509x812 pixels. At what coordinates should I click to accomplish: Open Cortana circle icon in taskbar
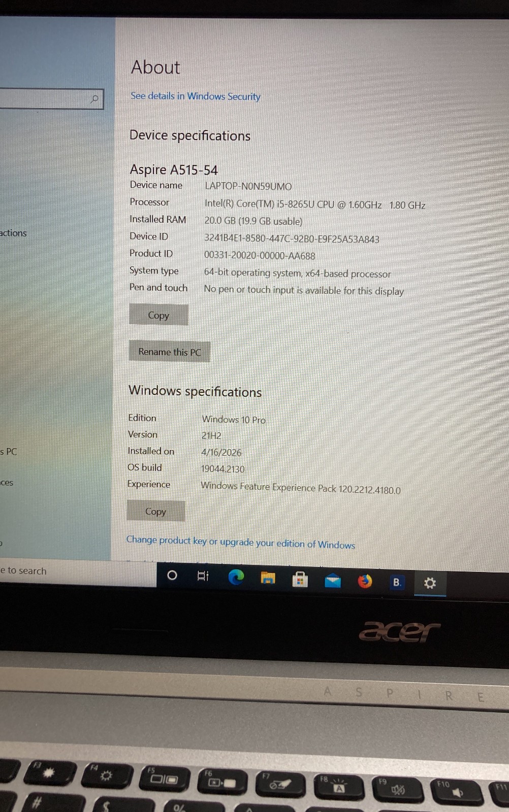coord(172,575)
